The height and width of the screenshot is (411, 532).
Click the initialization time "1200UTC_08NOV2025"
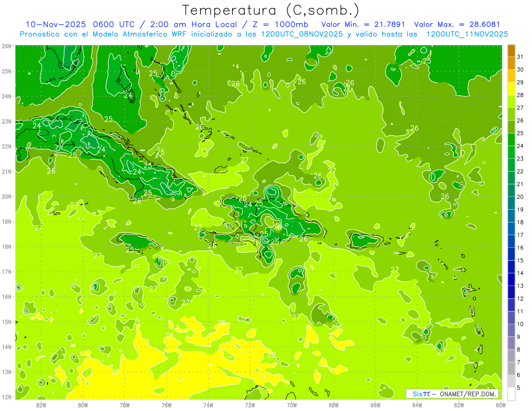click(x=302, y=34)
